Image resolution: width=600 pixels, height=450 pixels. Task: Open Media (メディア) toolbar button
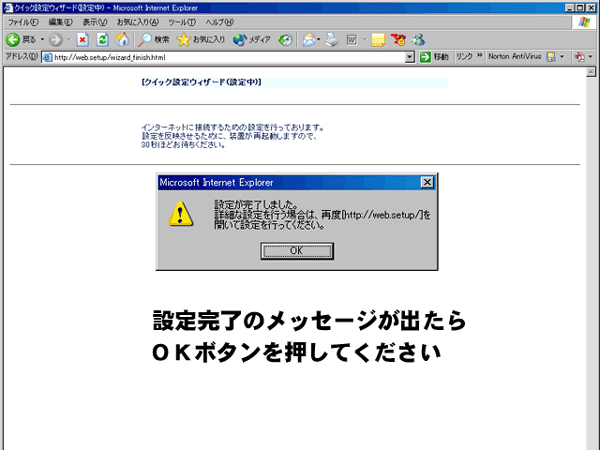point(251,39)
